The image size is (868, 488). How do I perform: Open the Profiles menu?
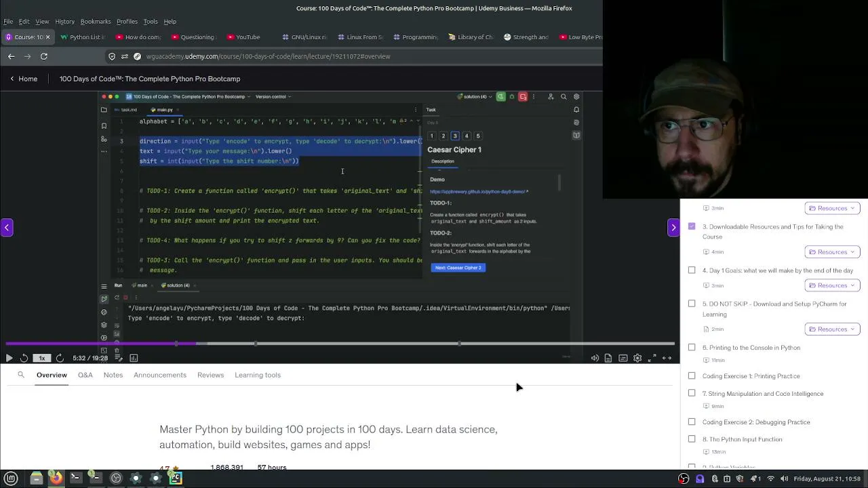(127, 22)
